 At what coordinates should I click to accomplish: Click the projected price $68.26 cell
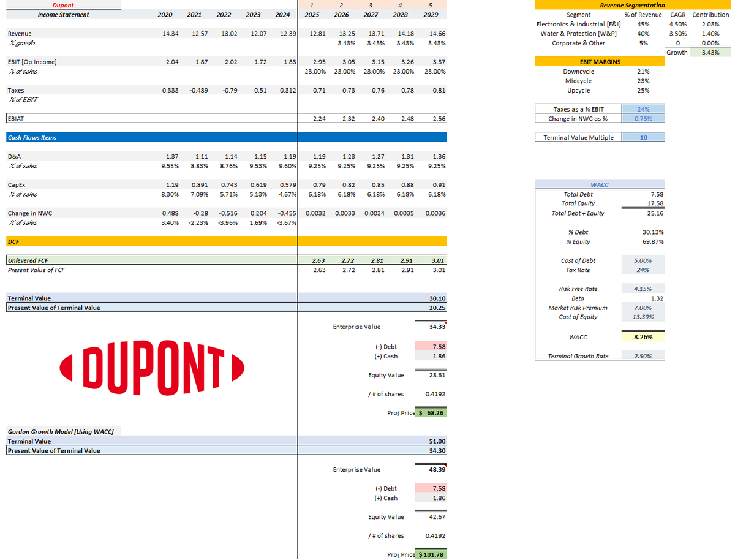431,413
